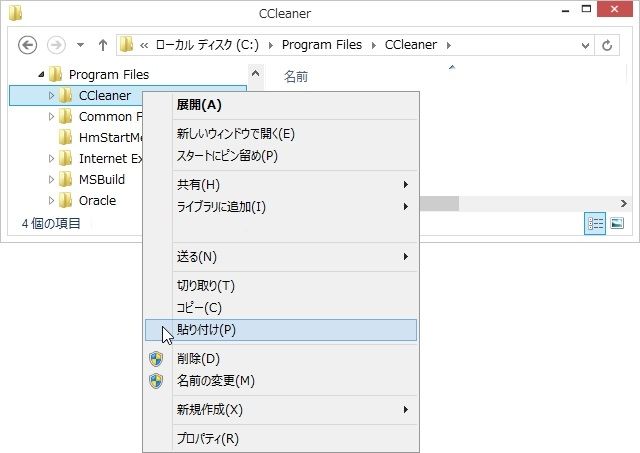This screenshot has height=453, width=640.
Task: Show hidden path via double chevron
Action: [144, 45]
